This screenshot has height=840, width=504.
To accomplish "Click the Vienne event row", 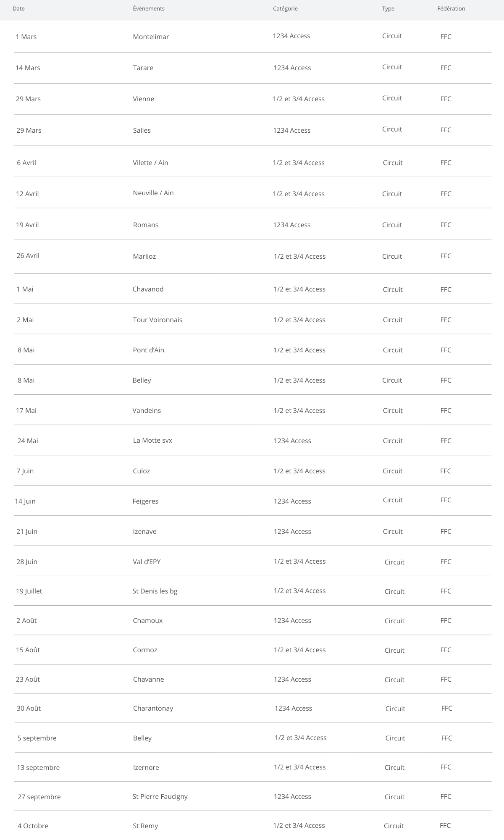I will 143,99.
